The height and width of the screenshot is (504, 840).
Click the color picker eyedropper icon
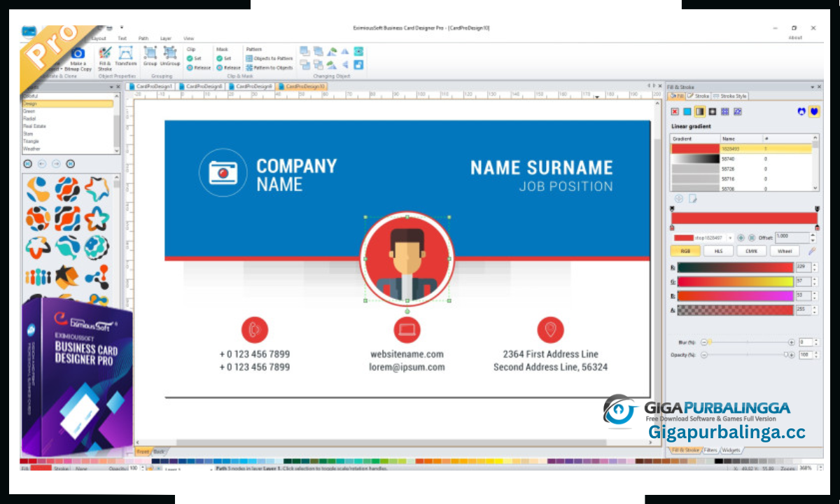click(813, 251)
